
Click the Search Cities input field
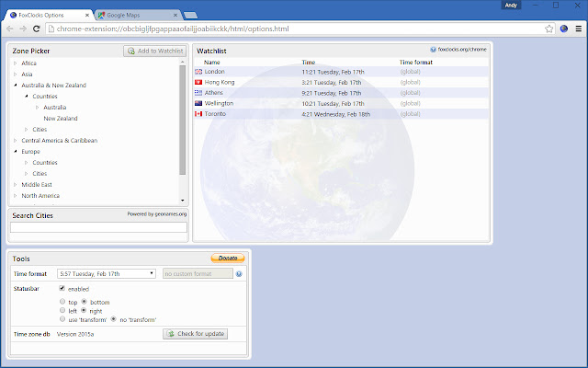(97, 226)
